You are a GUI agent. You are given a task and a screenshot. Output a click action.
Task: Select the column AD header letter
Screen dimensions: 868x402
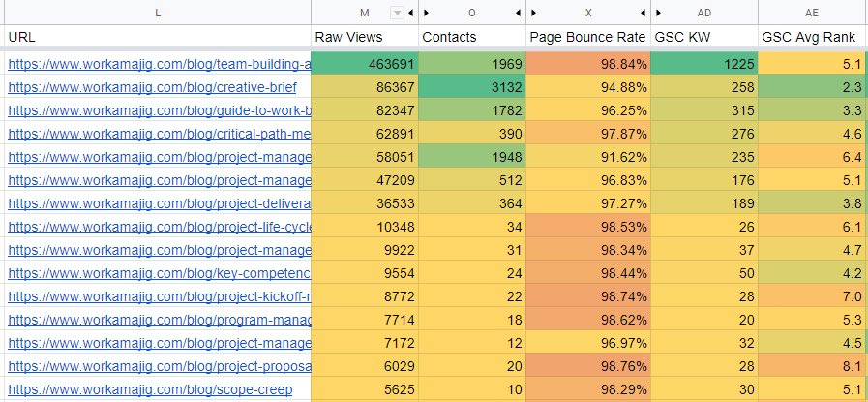point(704,13)
